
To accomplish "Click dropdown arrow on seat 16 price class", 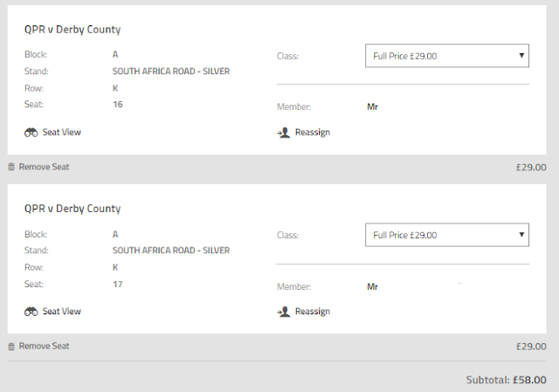I will tap(521, 56).
